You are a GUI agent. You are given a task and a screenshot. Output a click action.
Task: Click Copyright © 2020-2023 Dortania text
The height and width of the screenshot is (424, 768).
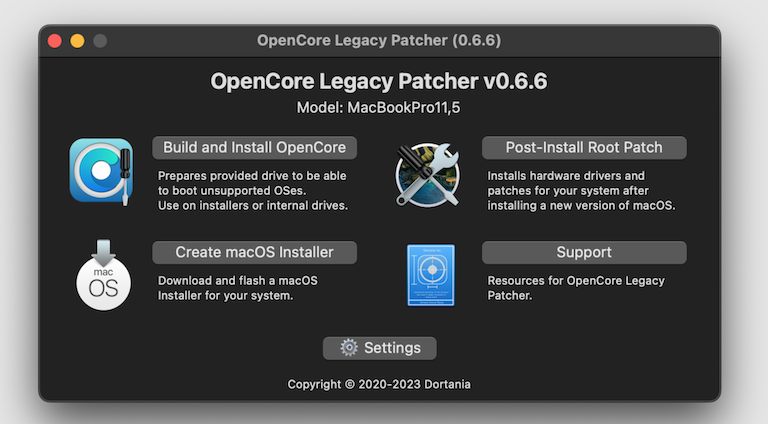click(379, 384)
